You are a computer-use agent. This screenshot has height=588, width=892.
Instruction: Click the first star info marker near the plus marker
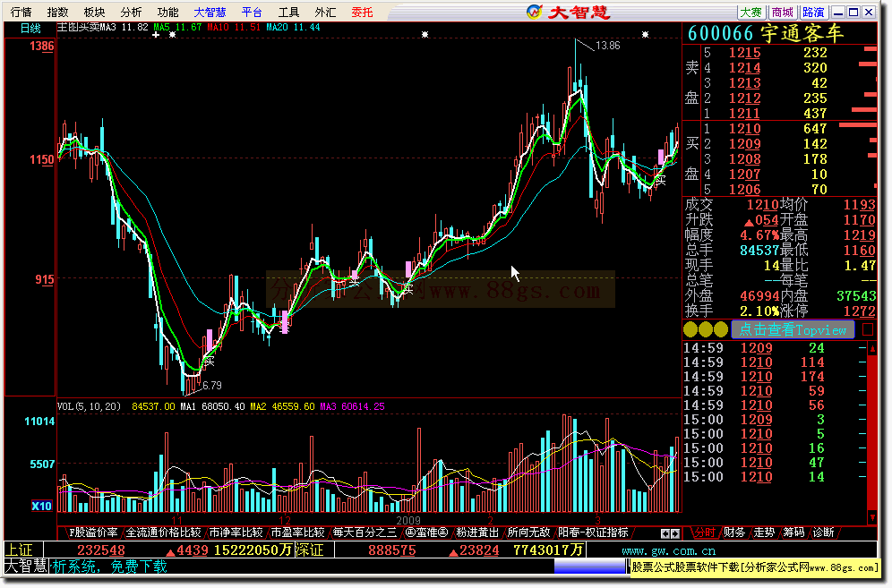[172, 35]
